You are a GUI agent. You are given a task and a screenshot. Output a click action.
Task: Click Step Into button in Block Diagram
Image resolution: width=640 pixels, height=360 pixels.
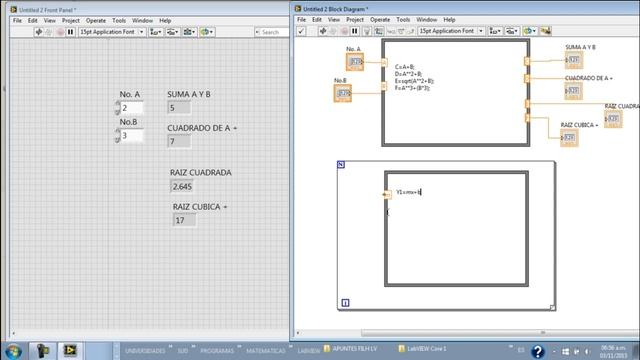tap(391, 31)
